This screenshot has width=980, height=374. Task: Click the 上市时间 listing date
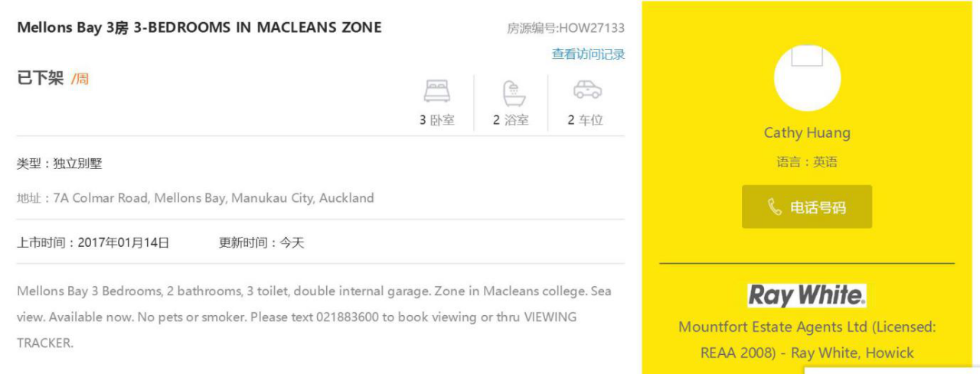click(x=93, y=243)
